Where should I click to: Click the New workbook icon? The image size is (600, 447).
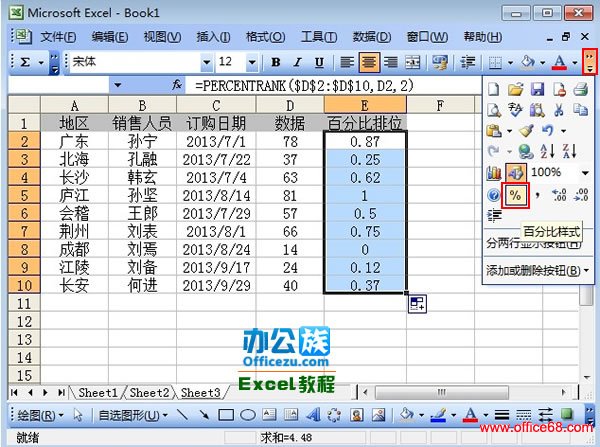[x=494, y=90]
